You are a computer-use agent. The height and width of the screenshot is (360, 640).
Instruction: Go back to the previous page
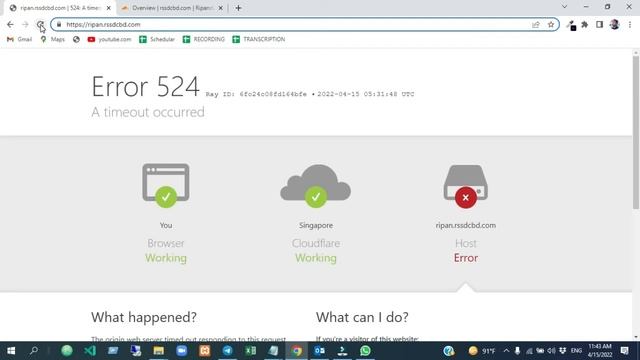point(10,25)
